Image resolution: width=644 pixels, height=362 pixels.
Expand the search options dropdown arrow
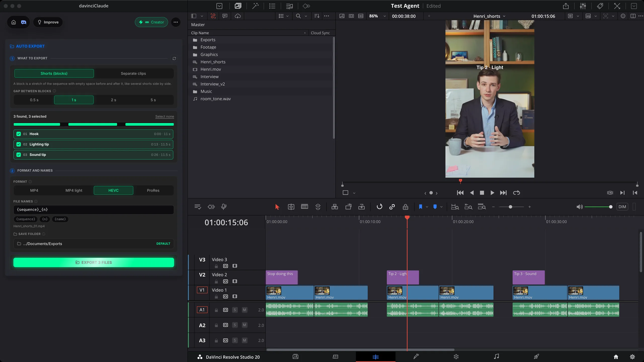click(x=306, y=16)
